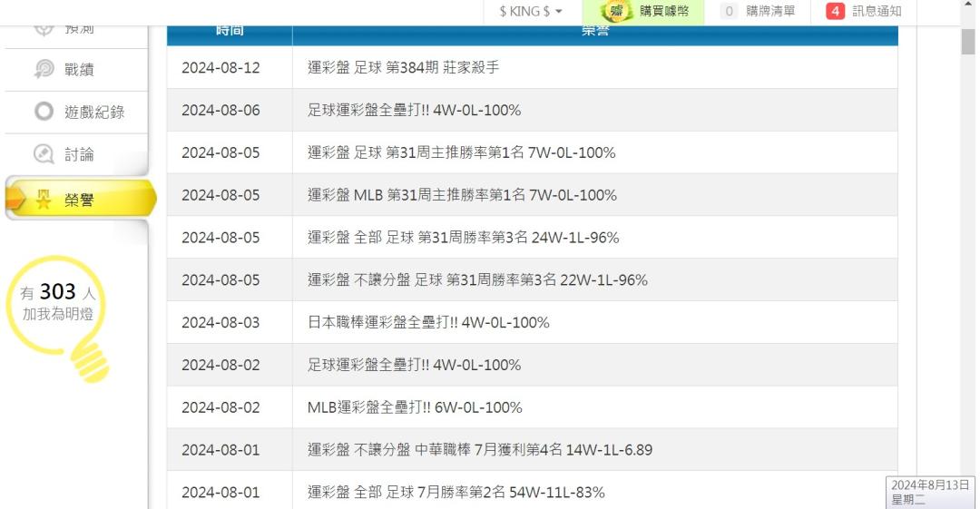Click the yellow lightbulb 303 followers graphic
This screenshot has width=980, height=509.
point(59,317)
